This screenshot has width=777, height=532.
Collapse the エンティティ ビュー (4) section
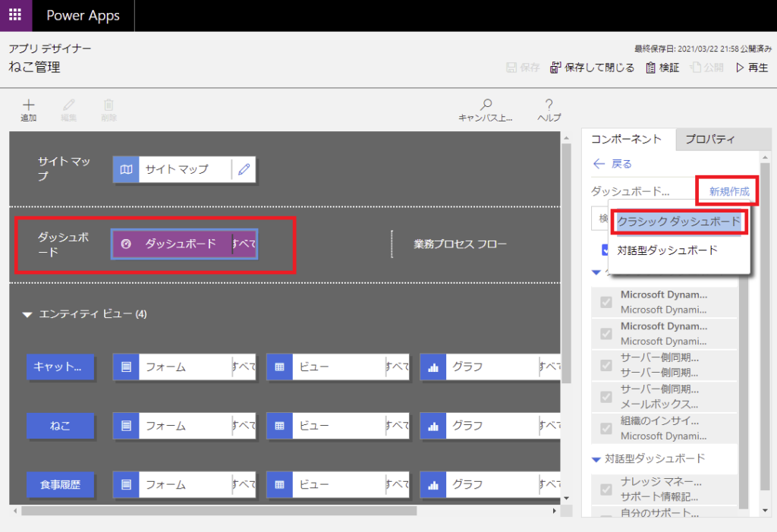27,314
